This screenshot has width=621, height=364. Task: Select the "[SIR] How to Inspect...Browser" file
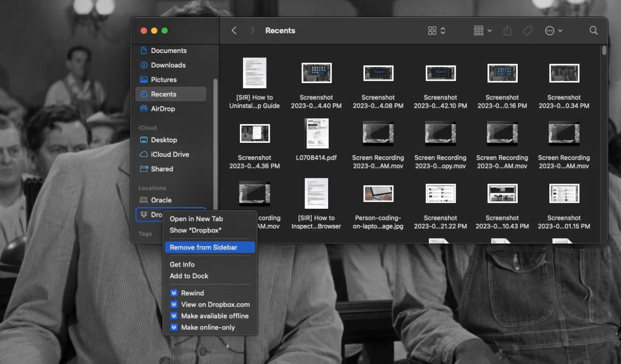click(316, 204)
